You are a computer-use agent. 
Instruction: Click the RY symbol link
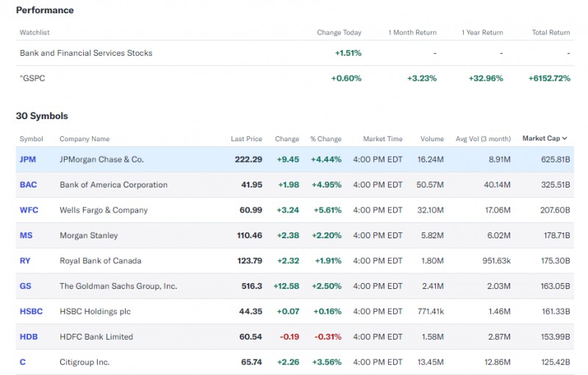(x=25, y=261)
